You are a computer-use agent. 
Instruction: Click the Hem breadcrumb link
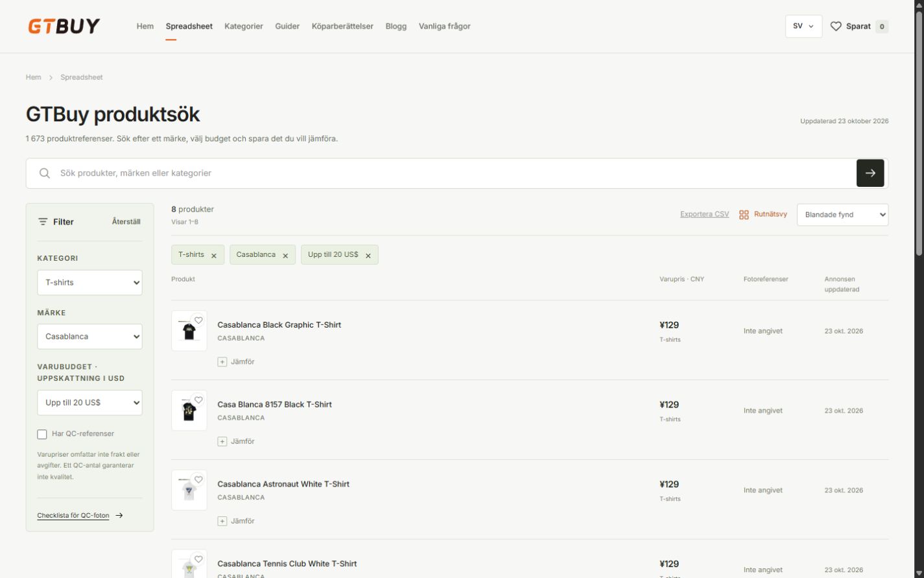pos(34,77)
